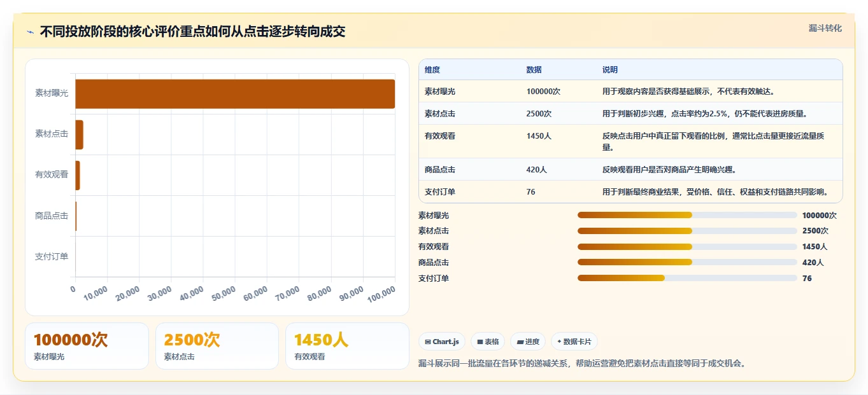868x395 pixels.
Task: Click the lightning icon beside the title
Action: tap(31, 32)
